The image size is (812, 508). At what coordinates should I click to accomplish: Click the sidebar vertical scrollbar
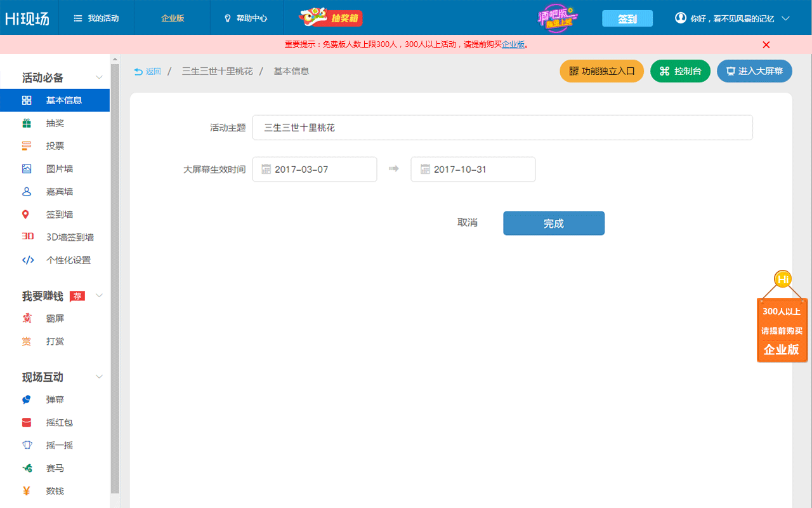click(x=115, y=278)
